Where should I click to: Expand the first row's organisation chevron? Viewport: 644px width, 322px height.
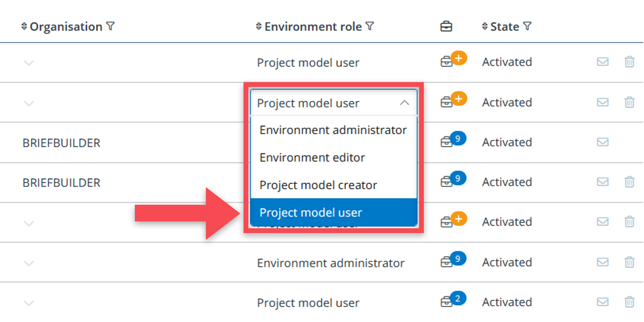point(29,63)
